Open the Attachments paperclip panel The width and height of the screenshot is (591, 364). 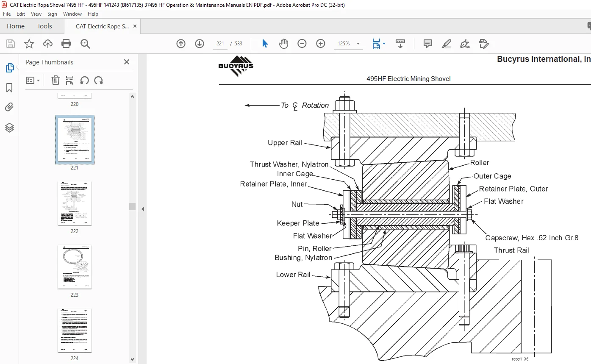[x=9, y=107]
